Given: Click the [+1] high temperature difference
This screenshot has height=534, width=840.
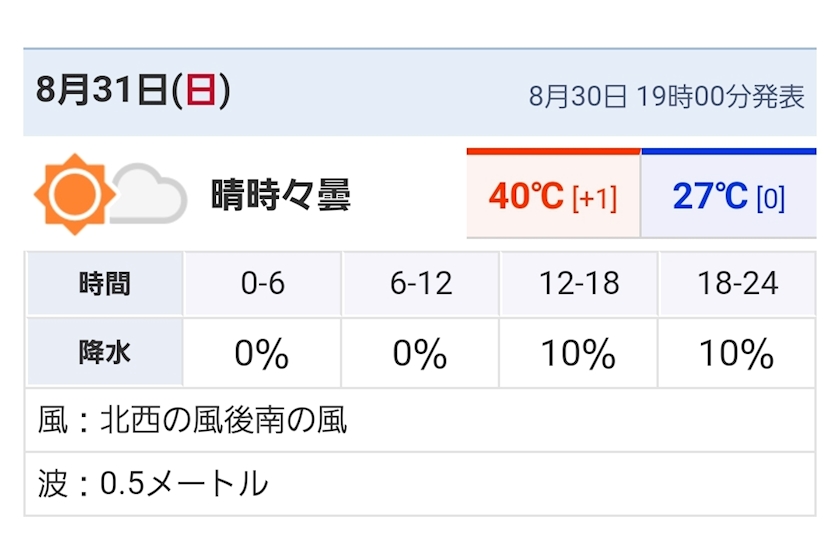Looking at the screenshot, I should pos(594,198).
